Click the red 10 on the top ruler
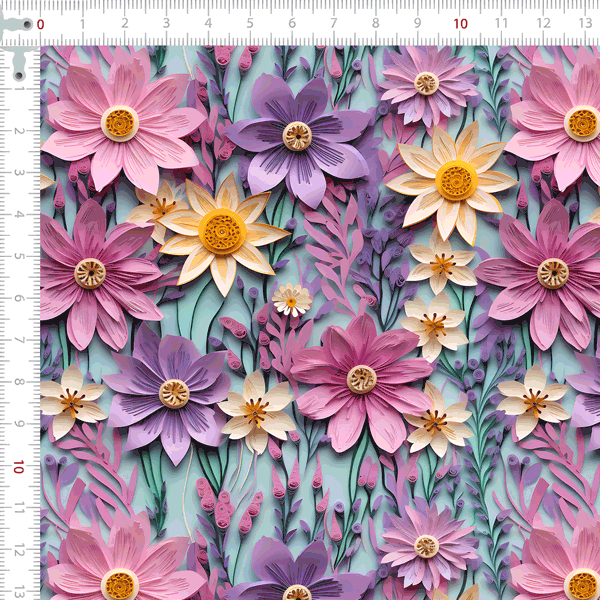 (x=460, y=23)
